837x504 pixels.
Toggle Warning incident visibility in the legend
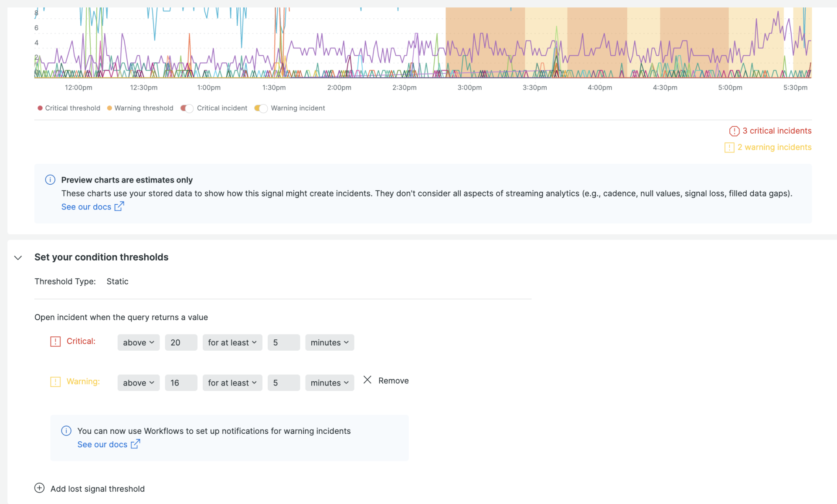(261, 108)
